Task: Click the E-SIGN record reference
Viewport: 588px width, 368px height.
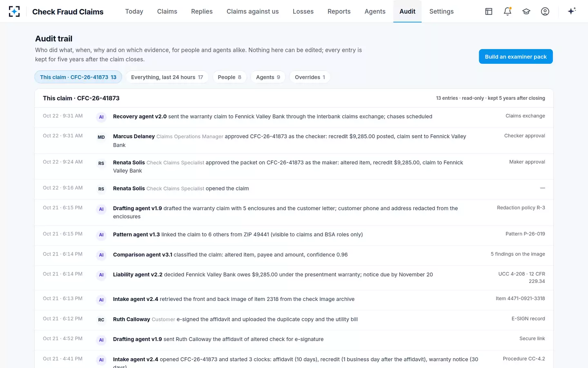Action: pyautogui.click(x=528, y=319)
